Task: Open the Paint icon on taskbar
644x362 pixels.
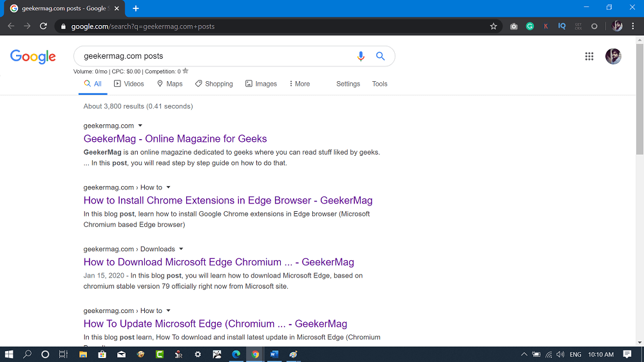Action: 293,354
